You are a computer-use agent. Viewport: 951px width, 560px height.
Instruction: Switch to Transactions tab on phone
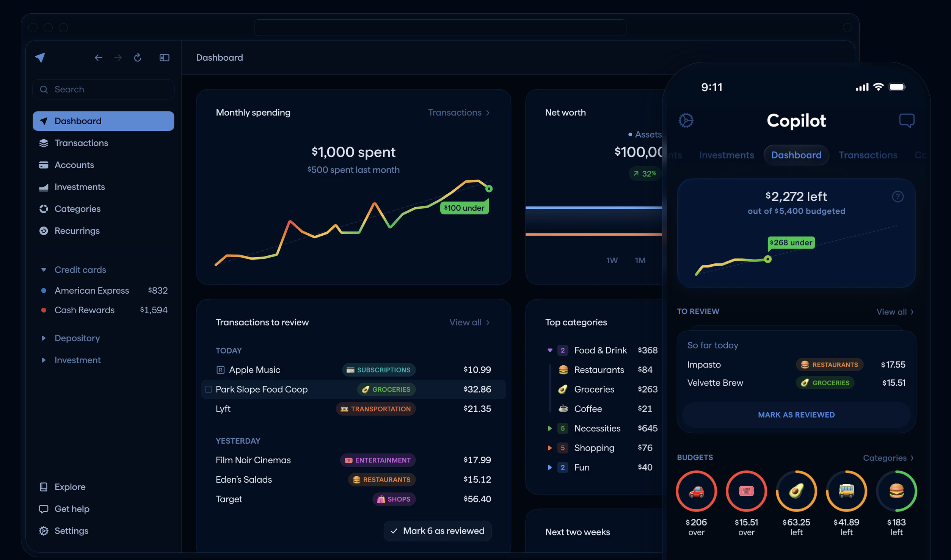click(868, 155)
